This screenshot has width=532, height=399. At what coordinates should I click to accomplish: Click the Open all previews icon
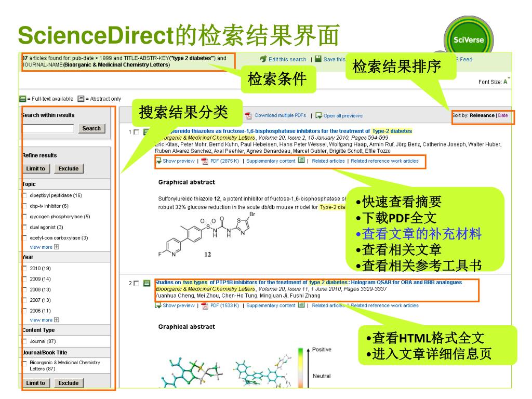tap(318, 116)
